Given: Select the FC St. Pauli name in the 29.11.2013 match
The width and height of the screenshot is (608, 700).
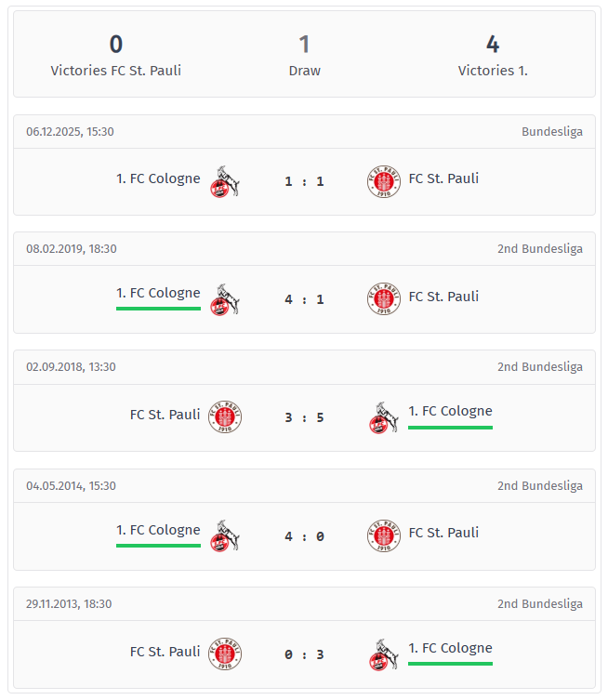Looking at the screenshot, I should 165,651.
